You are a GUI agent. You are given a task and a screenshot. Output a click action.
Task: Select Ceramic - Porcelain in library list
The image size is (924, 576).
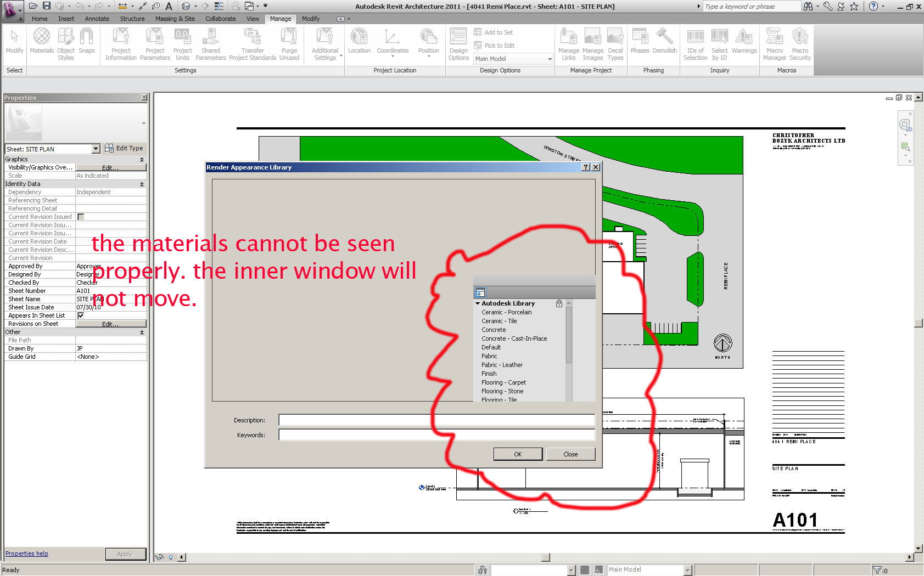tap(507, 312)
